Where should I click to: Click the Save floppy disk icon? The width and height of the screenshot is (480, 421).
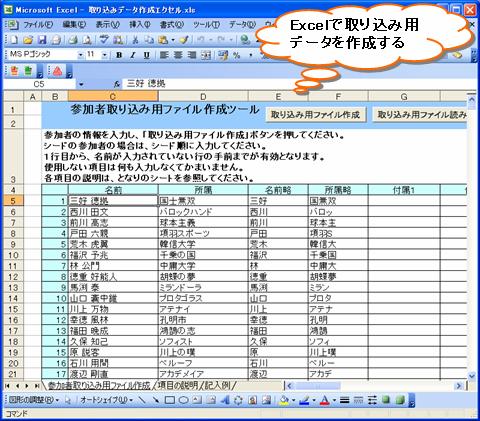tap(42, 40)
